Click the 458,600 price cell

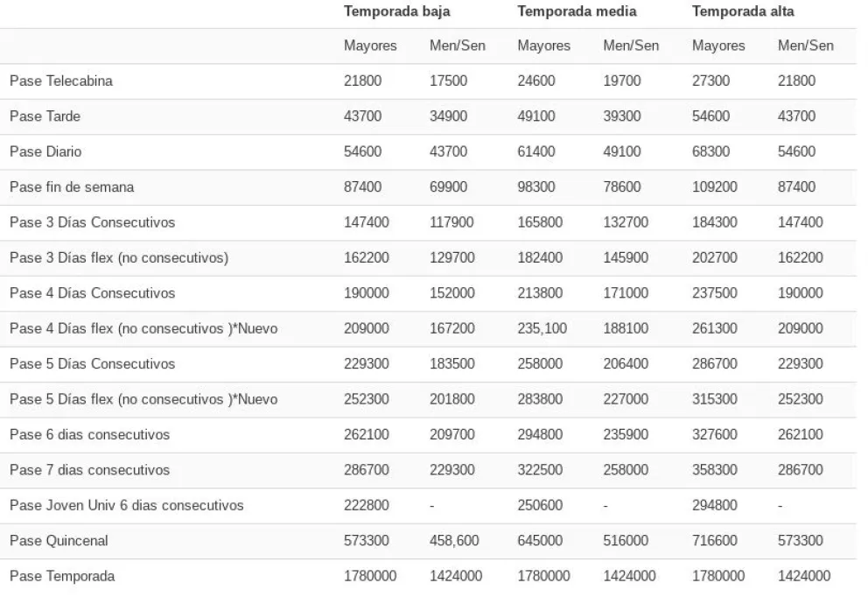pyautogui.click(x=454, y=541)
